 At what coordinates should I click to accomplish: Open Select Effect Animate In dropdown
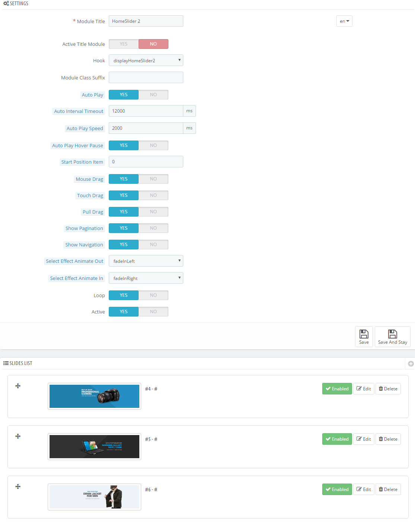click(x=146, y=278)
